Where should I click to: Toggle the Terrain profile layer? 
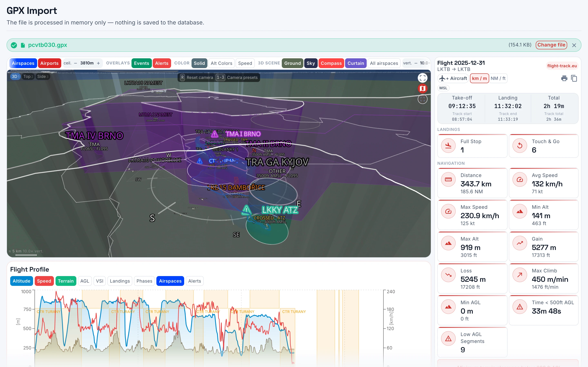[x=66, y=281]
